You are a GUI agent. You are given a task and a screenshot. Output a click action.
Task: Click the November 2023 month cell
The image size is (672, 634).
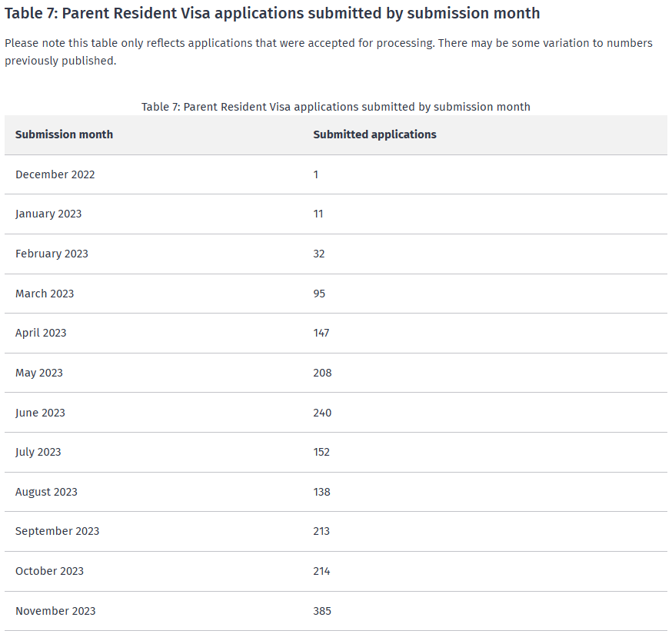pyautogui.click(x=55, y=611)
